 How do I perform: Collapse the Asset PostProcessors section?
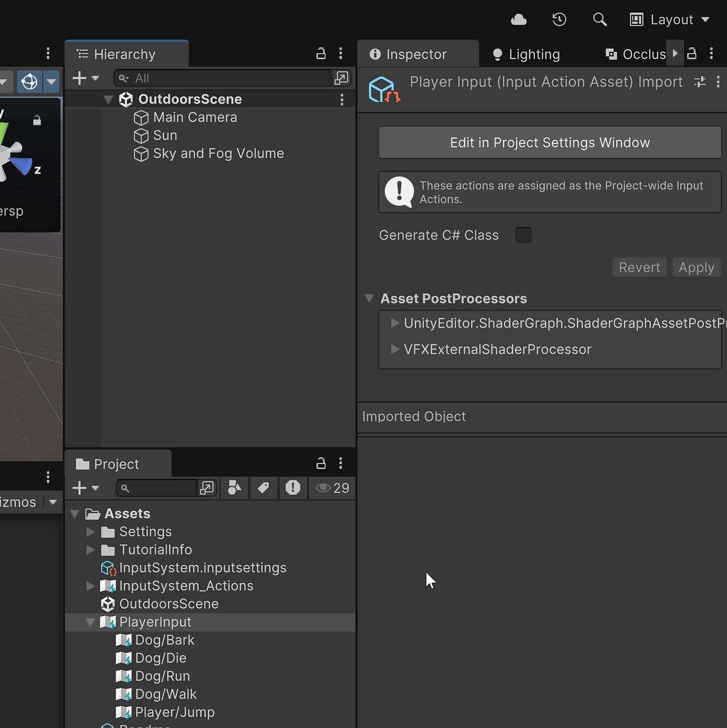(370, 298)
